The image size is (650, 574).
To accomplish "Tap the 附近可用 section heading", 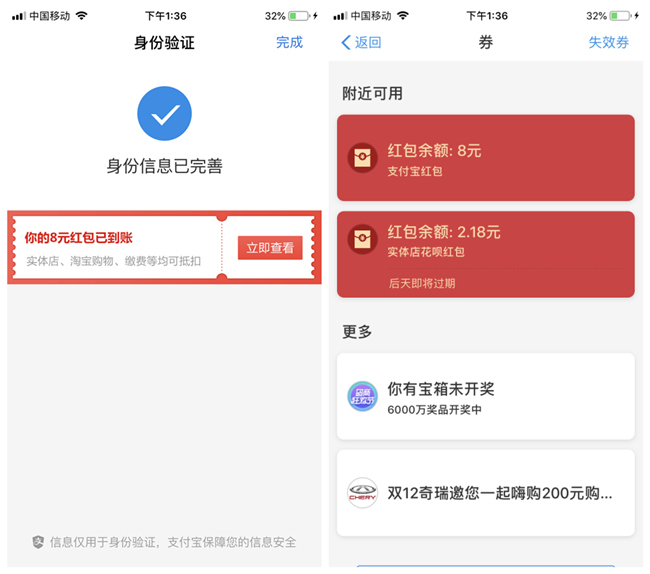I will 372,93.
